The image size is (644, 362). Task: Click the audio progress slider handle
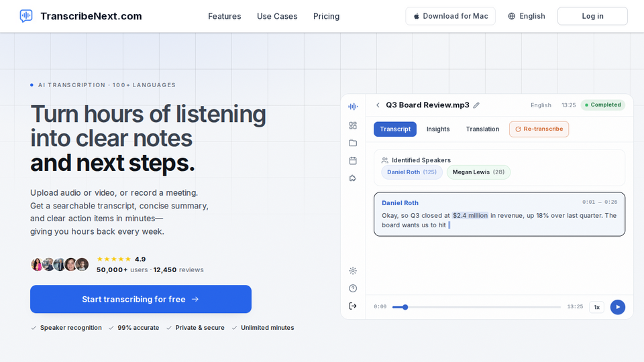[x=405, y=307]
